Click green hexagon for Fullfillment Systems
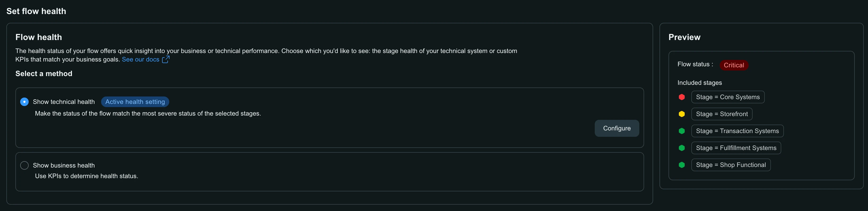 pos(682,148)
